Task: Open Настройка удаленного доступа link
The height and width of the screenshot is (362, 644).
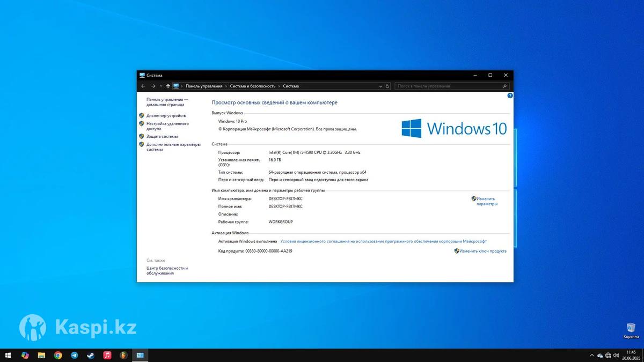Action: (167, 126)
